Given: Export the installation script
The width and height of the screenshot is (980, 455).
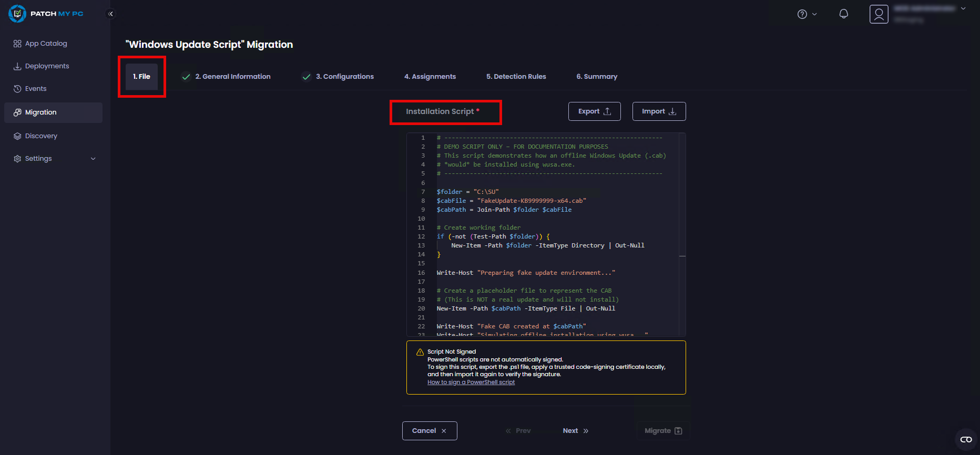Looking at the screenshot, I should pos(595,111).
